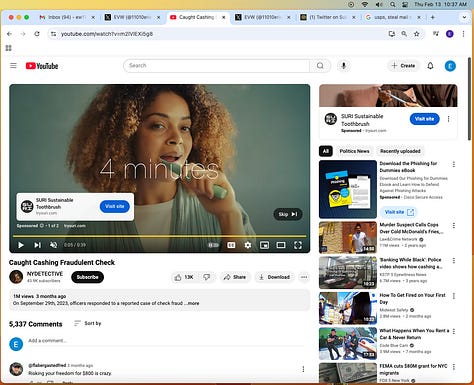
Task: Open Chrome zoom magnifier in address bar
Action: click(404, 34)
